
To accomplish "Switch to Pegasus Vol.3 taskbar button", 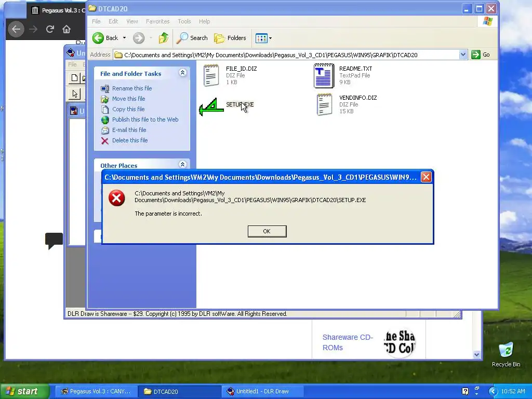I will tap(96, 392).
